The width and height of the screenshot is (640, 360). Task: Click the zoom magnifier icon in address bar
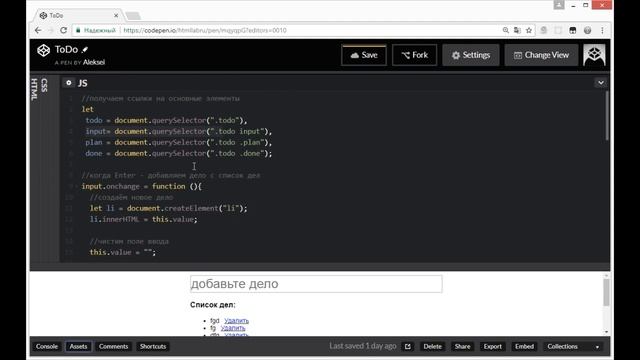click(x=506, y=30)
